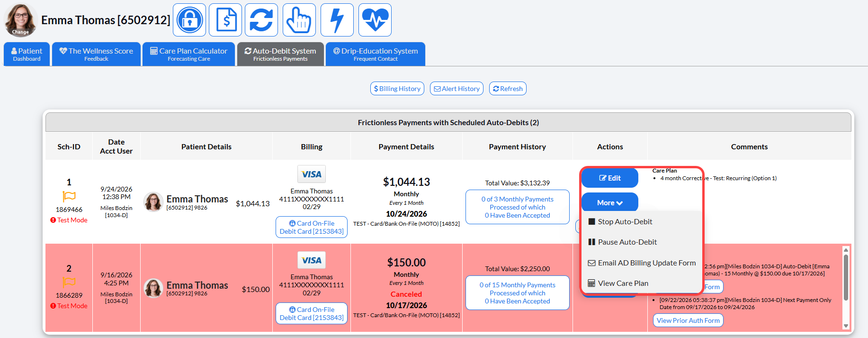Image resolution: width=868 pixels, height=338 pixels.
Task: Click the flag icon on schedule 1
Action: pyautogui.click(x=69, y=196)
